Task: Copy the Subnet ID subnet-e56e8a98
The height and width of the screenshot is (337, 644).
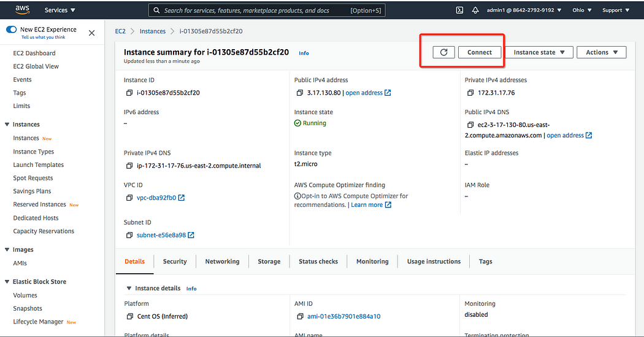Action: point(129,235)
